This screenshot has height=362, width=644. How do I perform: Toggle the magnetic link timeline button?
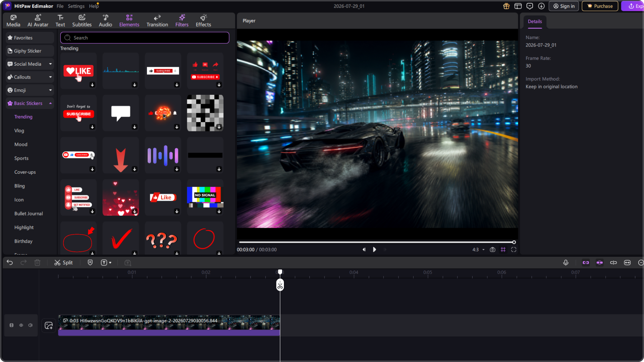pos(586,263)
